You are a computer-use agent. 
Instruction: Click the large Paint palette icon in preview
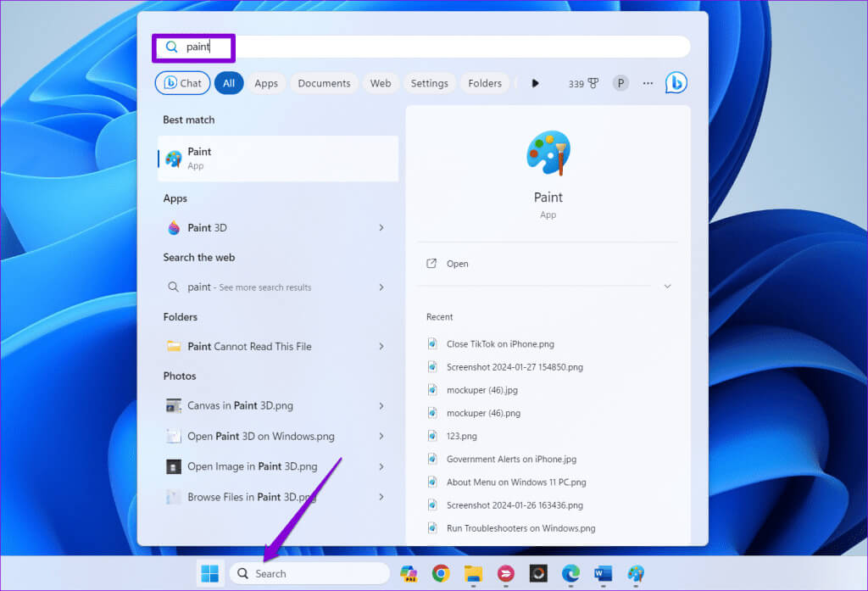coord(548,153)
